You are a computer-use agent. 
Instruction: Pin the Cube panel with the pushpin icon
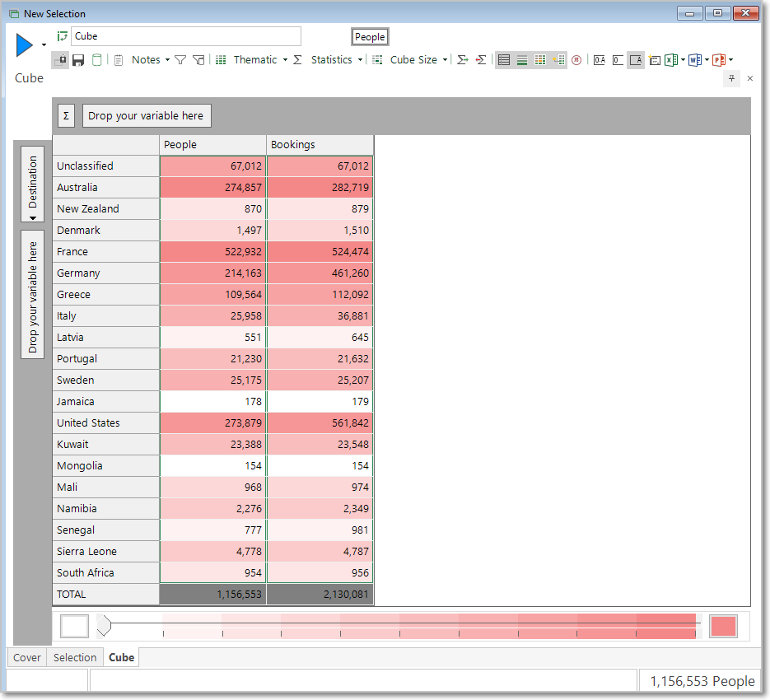(x=731, y=78)
